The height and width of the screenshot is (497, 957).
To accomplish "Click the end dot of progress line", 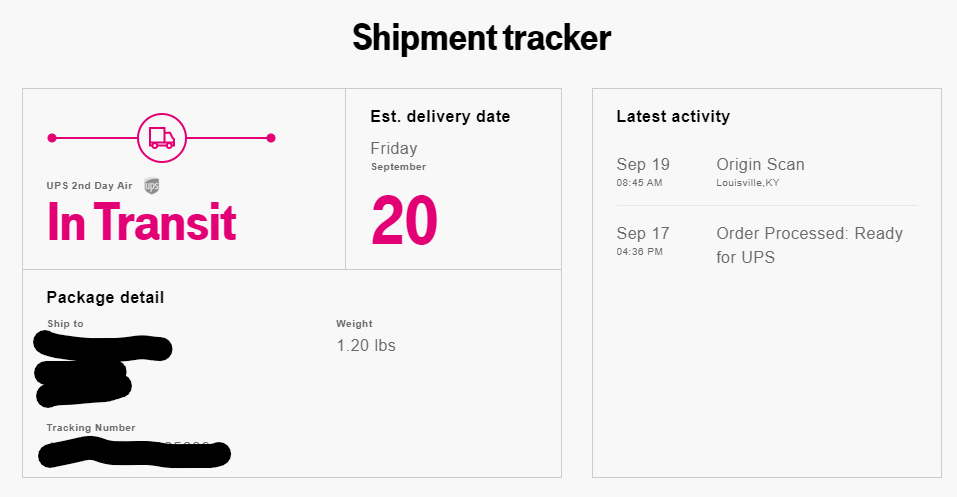I will (271, 138).
